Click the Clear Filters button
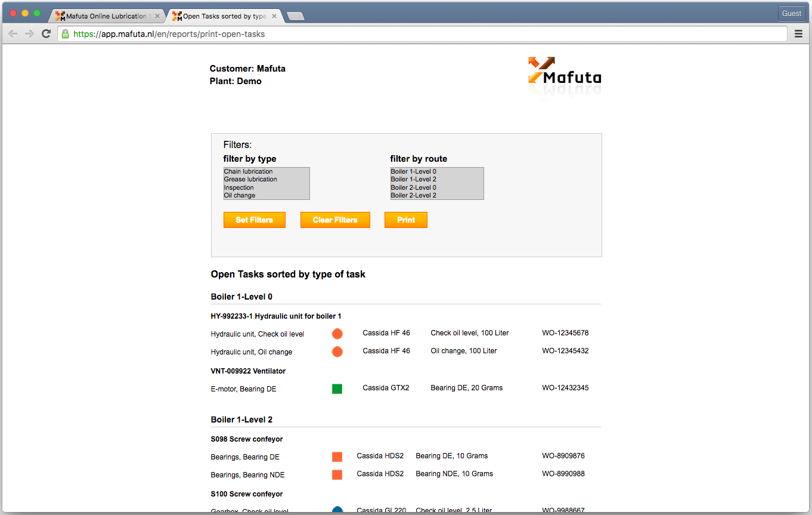Screen dimensions: 812x515 (x=335, y=220)
